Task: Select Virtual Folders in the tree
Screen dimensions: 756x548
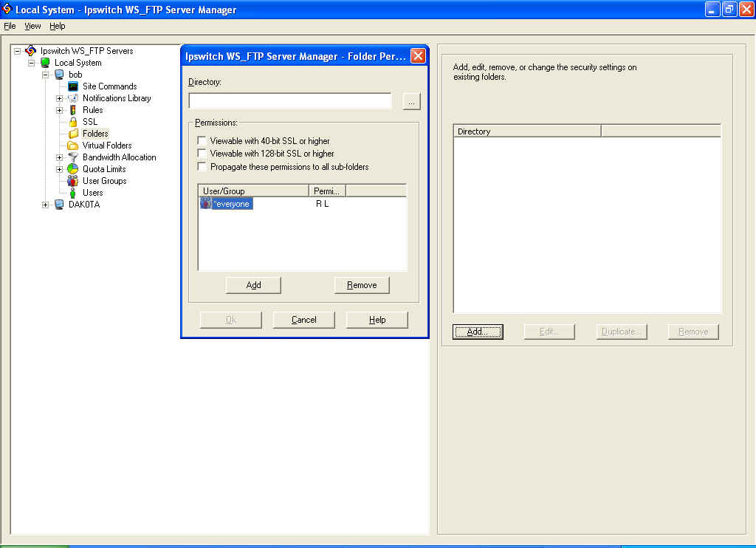Action: 107,145
